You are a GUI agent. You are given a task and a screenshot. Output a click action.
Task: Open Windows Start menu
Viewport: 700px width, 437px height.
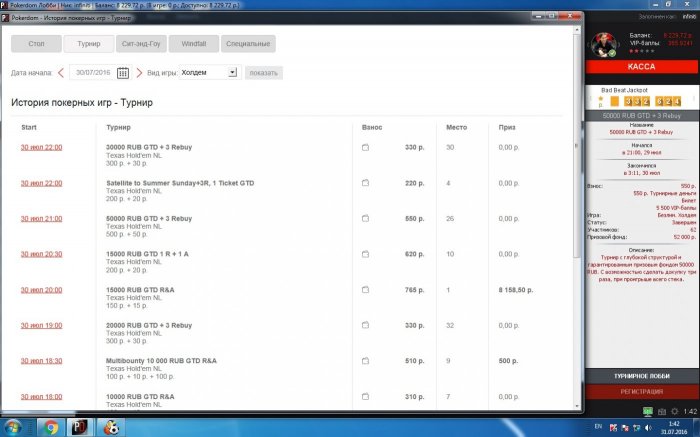[x=12, y=428]
